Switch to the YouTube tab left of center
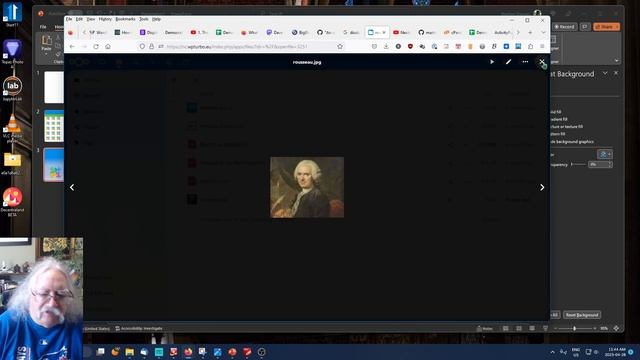The height and width of the screenshot is (360, 640). [x=199, y=32]
